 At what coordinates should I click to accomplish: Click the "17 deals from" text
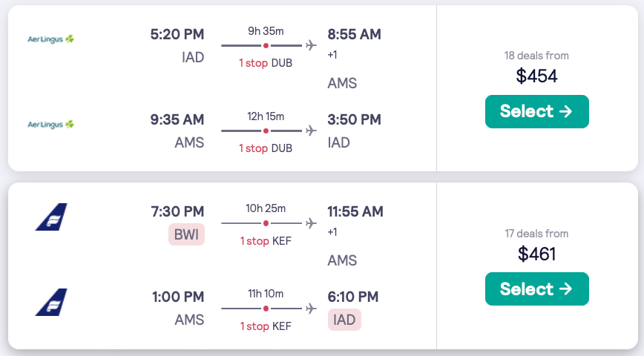536,234
